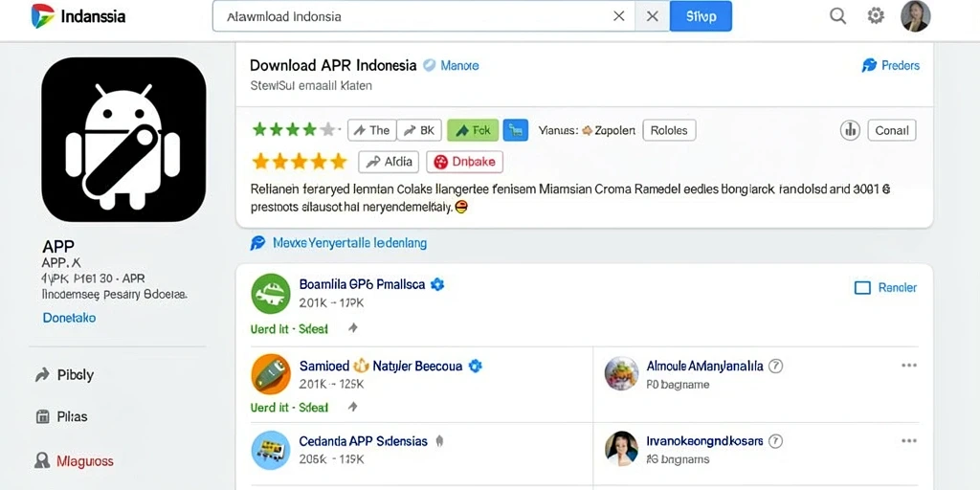Screen dimensions: 980x490
Task: Open Samioed Natyler Beecoua listing
Action: point(381,366)
